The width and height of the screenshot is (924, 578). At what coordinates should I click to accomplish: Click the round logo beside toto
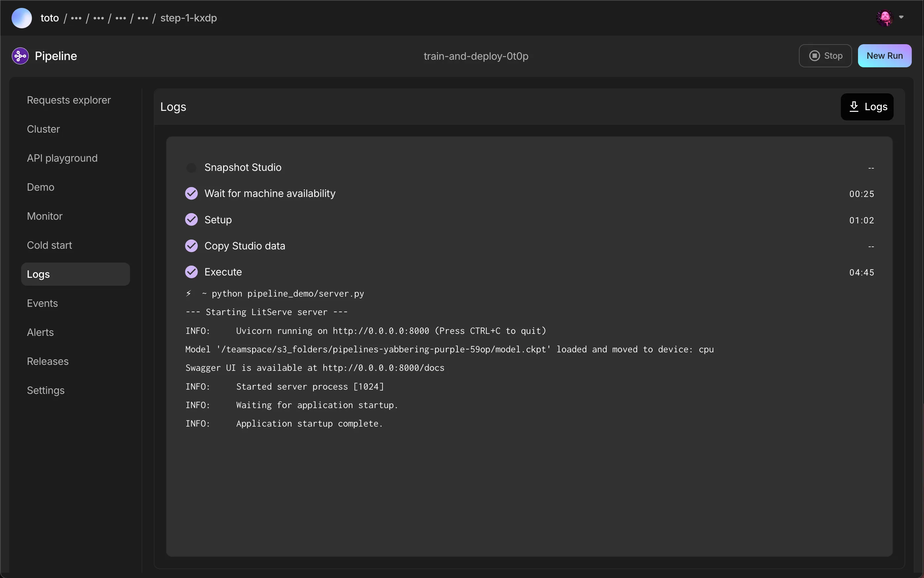[22, 18]
